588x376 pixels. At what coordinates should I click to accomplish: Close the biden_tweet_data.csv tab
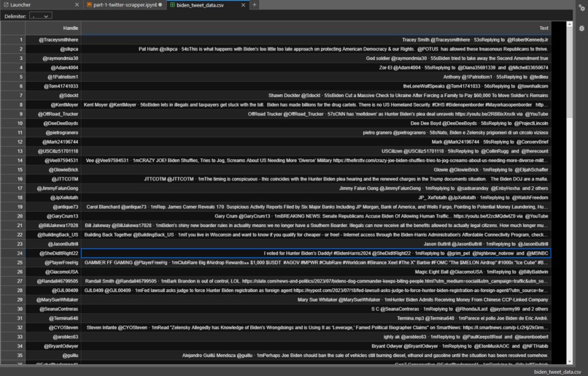click(243, 5)
